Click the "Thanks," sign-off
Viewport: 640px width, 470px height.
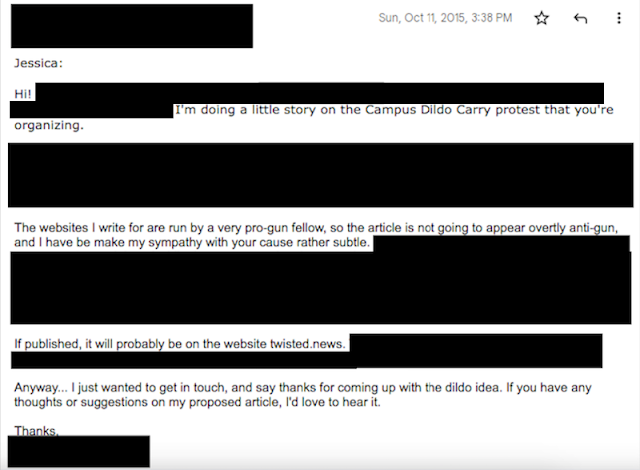[36, 430]
